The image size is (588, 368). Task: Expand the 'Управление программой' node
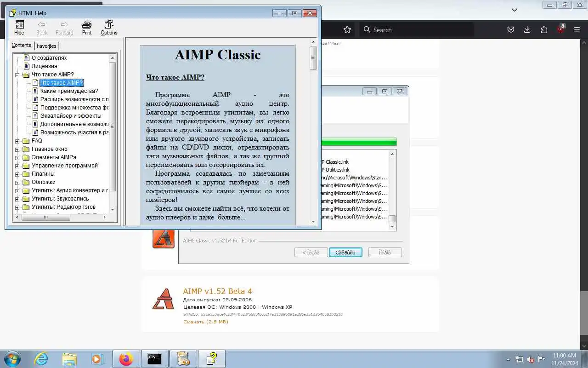click(17, 166)
